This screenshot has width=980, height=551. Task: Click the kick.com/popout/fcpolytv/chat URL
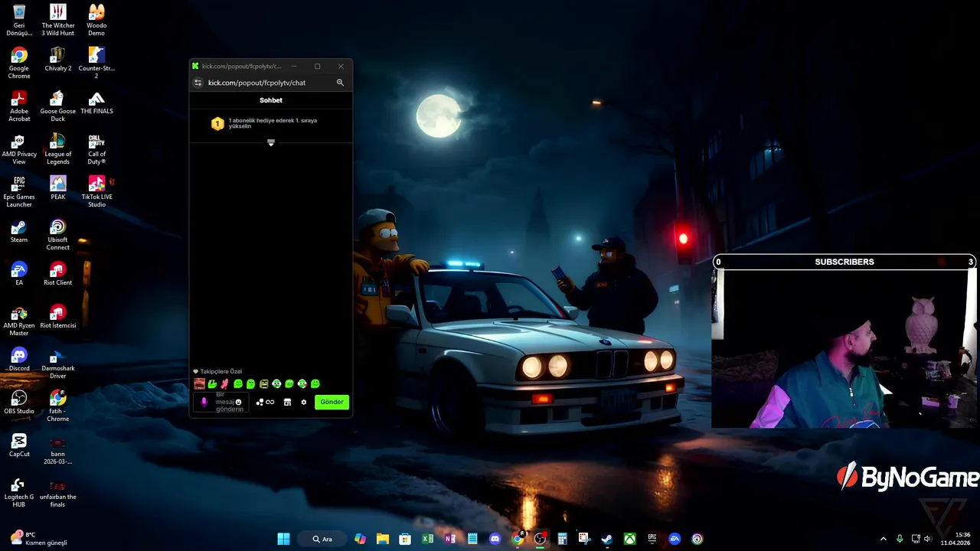pyautogui.click(x=256, y=83)
